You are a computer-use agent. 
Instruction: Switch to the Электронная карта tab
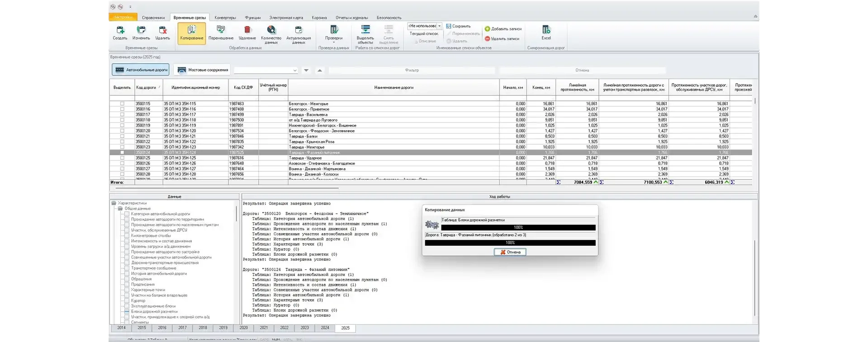[x=286, y=18]
